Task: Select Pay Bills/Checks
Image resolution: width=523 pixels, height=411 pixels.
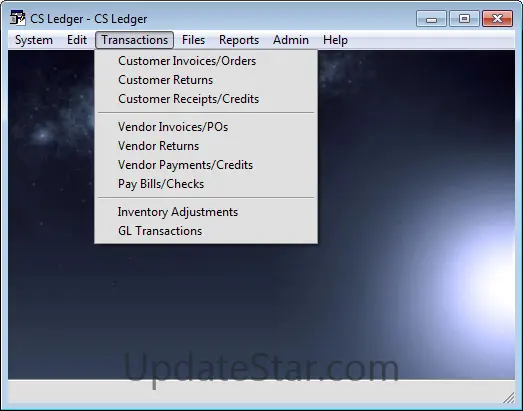Action: tap(206, 184)
